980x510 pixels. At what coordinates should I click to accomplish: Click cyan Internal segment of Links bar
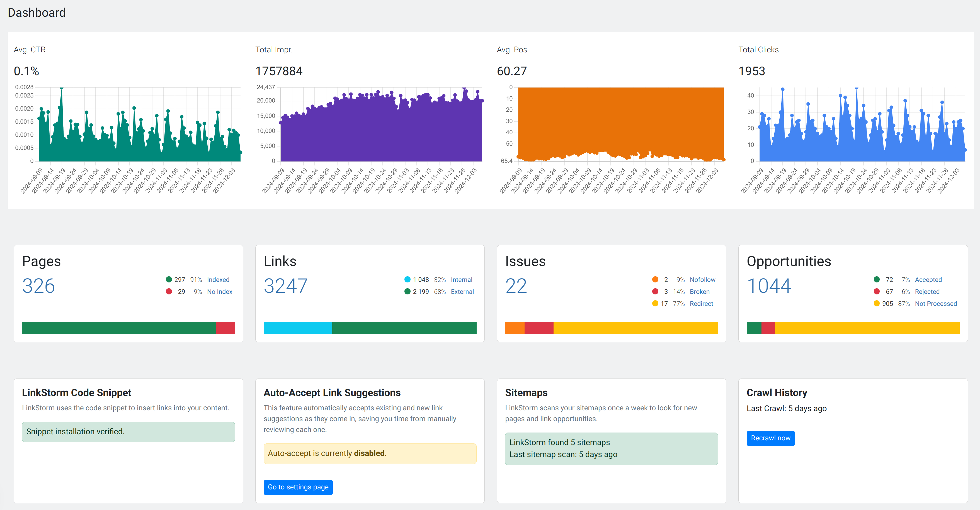[x=298, y=328]
